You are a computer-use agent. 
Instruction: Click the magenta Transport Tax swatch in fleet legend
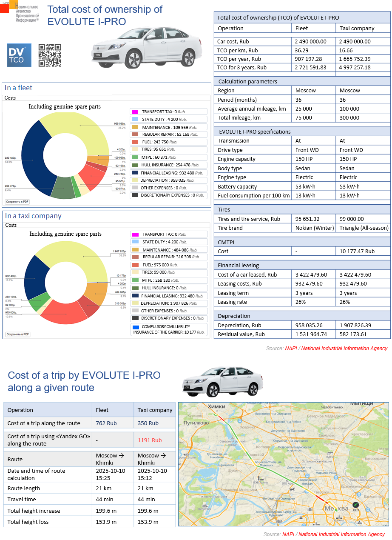135,111
